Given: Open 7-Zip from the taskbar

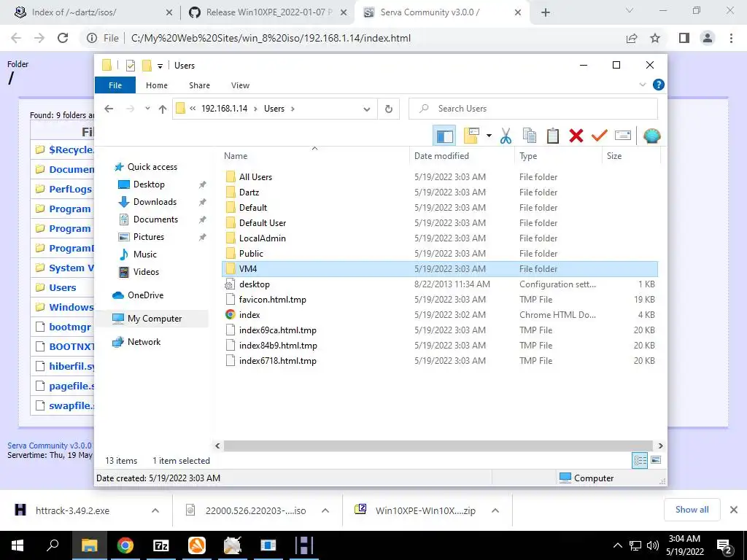Looking at the screenshot, I should click(161, 545).
